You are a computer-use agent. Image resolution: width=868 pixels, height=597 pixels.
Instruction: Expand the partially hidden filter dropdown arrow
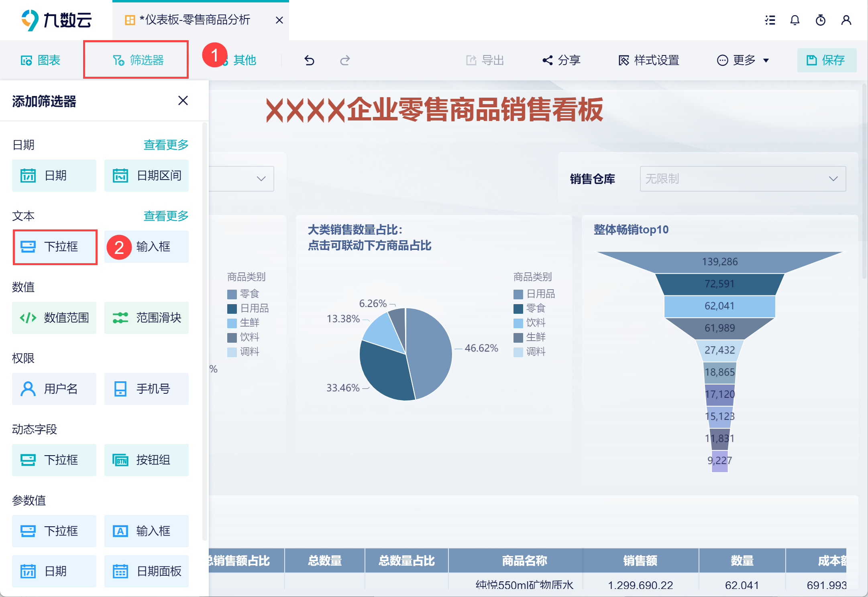261,179
